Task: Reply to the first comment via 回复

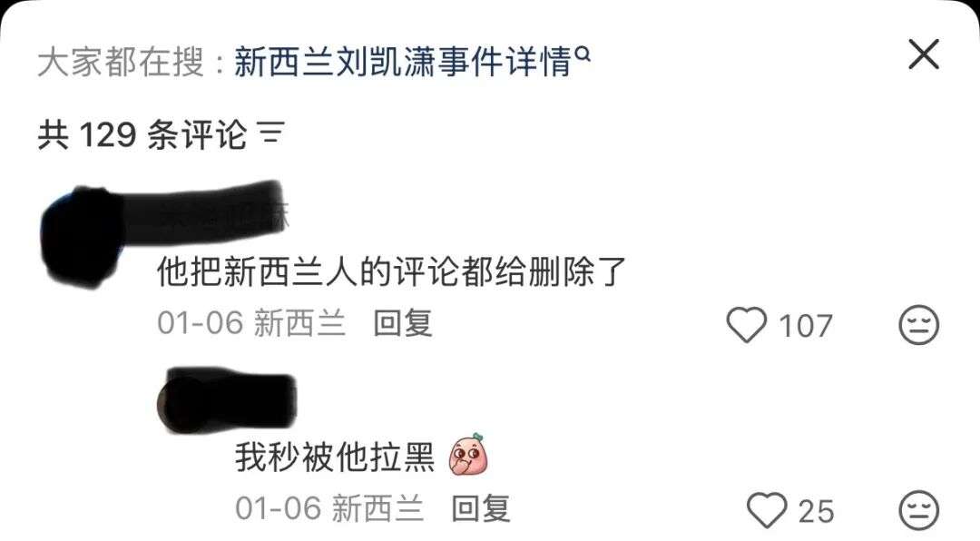Action: [403, 323]
